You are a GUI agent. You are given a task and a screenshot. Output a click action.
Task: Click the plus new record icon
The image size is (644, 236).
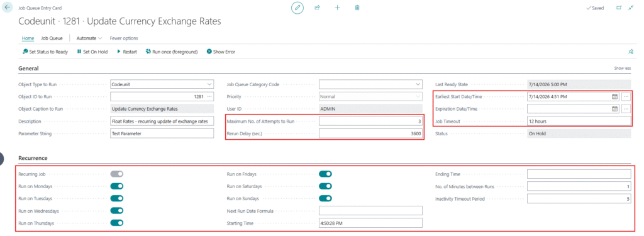click(337, 8)
